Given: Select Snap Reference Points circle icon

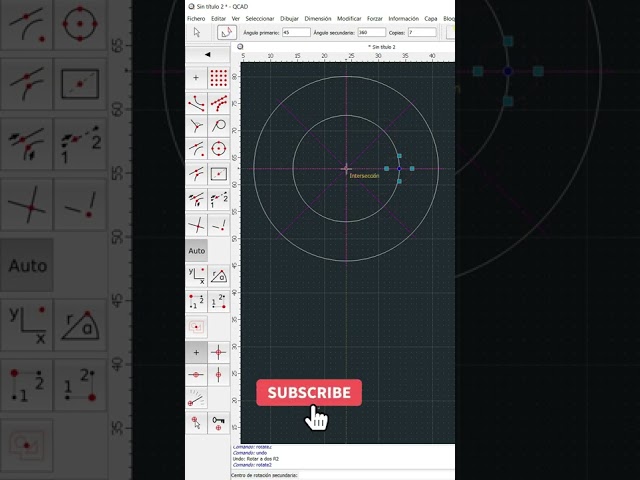Looking at the screenshot, I should (x=218, y=149).
